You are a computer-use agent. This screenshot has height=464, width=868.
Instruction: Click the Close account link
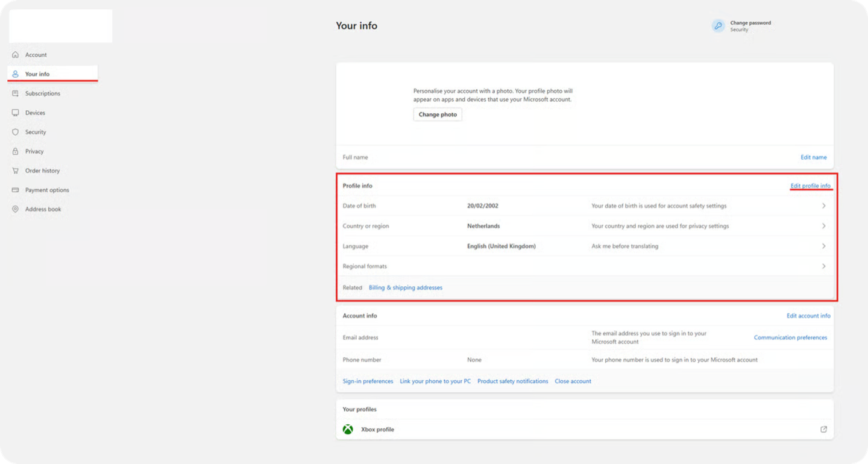[573, 381]
